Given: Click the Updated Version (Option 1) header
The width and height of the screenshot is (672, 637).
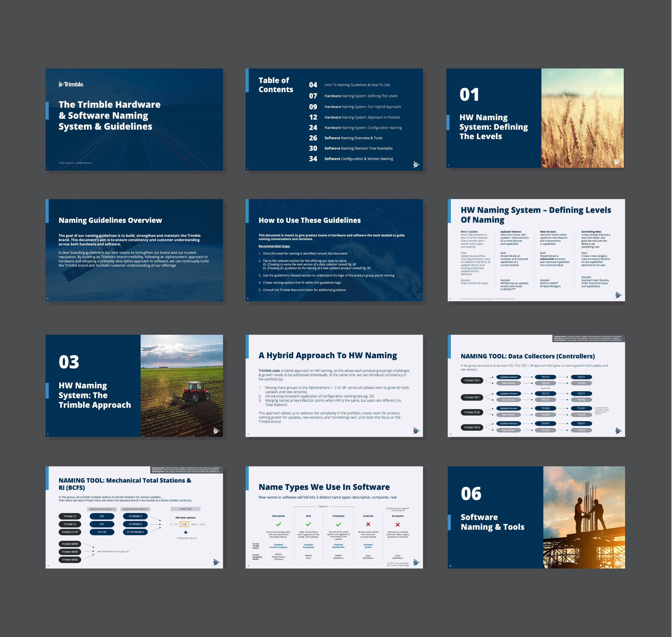Looking at the screenshot, I should point(102,509).
